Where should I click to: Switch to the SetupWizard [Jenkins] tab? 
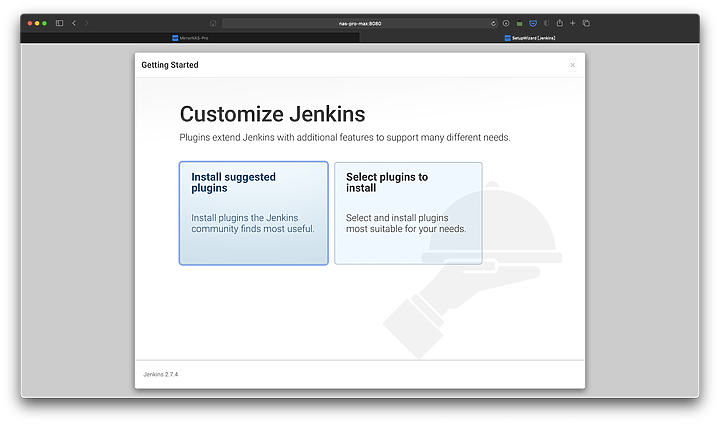(529, 38)
